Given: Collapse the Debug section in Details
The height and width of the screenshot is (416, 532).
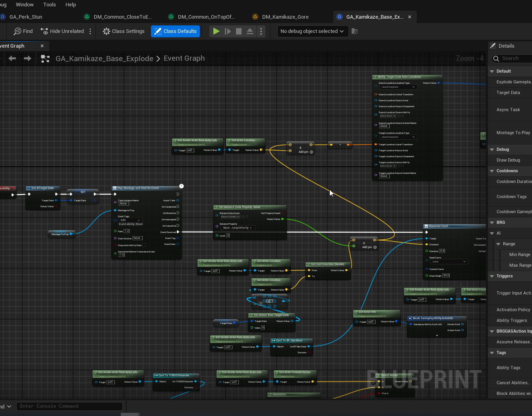Looking at the screenshot, I should click(x=492, y=150).
